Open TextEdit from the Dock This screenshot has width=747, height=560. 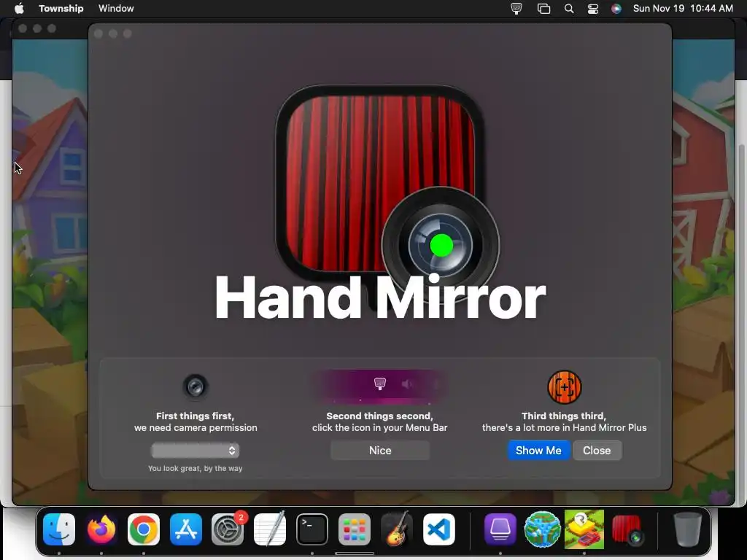coord(270,529)
